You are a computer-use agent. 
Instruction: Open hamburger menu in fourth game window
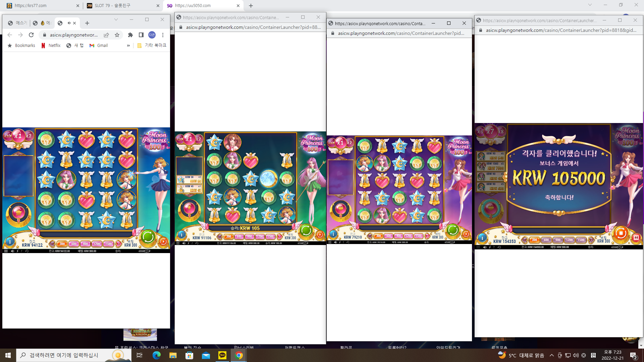tap(478, 247)
